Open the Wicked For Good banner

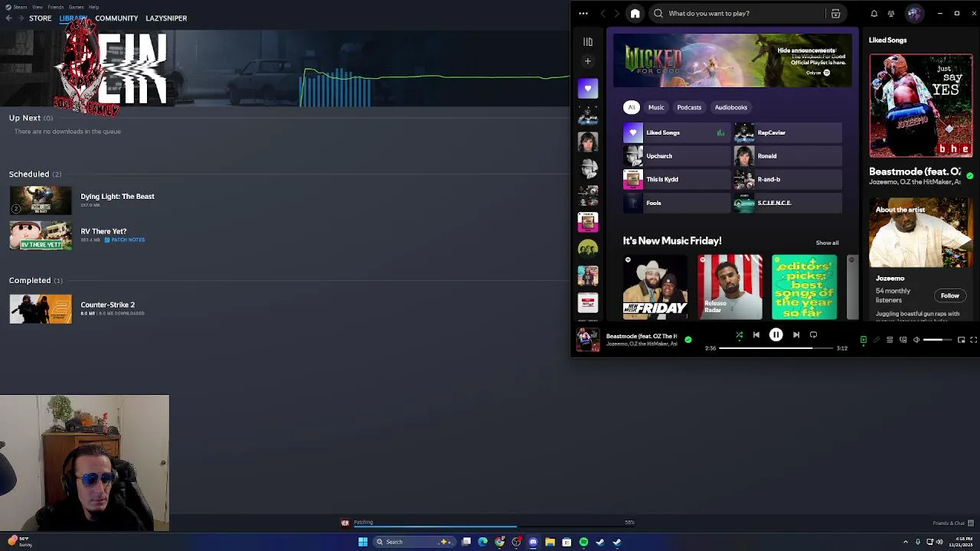pyautogui.click(x=731, y=61)
